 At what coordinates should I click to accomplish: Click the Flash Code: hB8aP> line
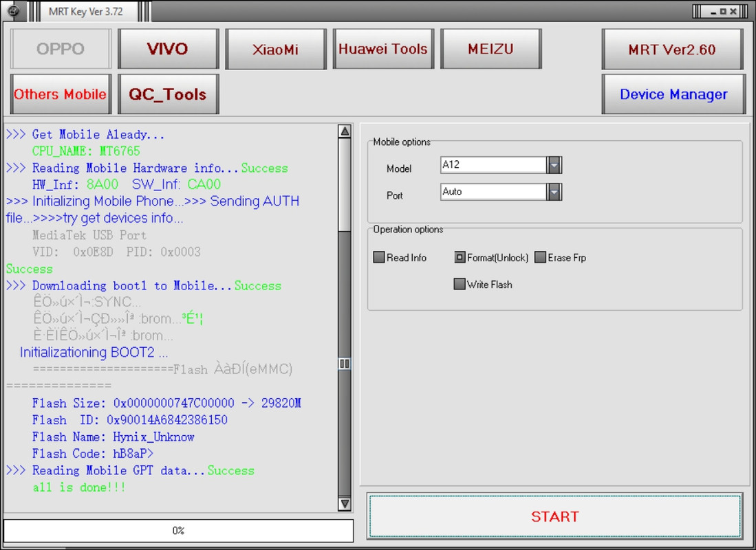pyautogui.click(x=93, y=454)
